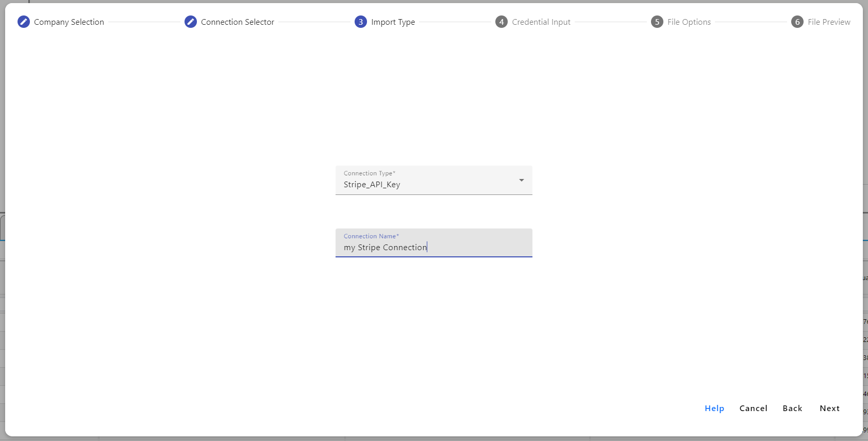
Task: Focus the Connection Name text field
Action: [433, 247]
